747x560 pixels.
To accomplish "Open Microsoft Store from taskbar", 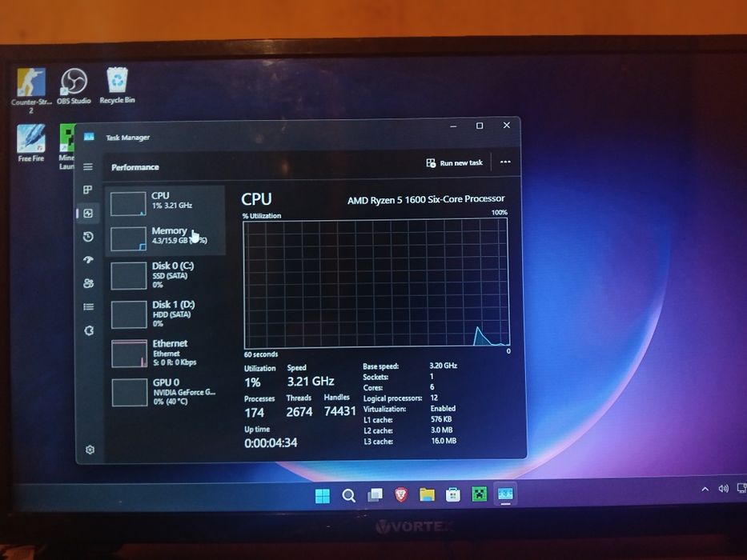I will (x=453, y=494).
